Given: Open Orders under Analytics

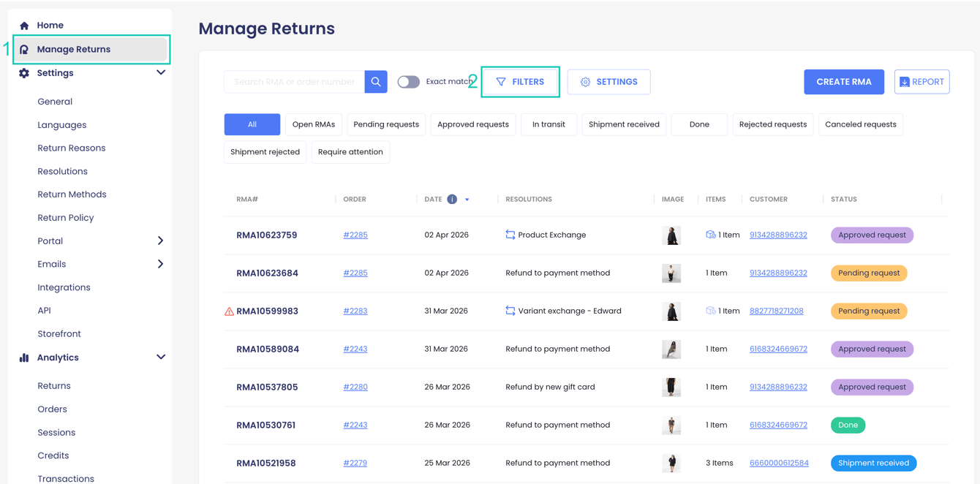Looking at the screenshot, I should click(53, 409).
